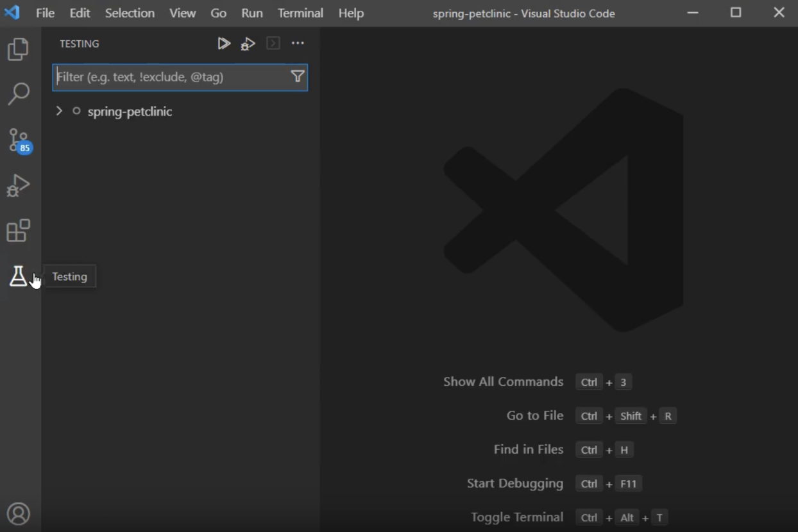Click the "Go to File" text

(535, 415)
